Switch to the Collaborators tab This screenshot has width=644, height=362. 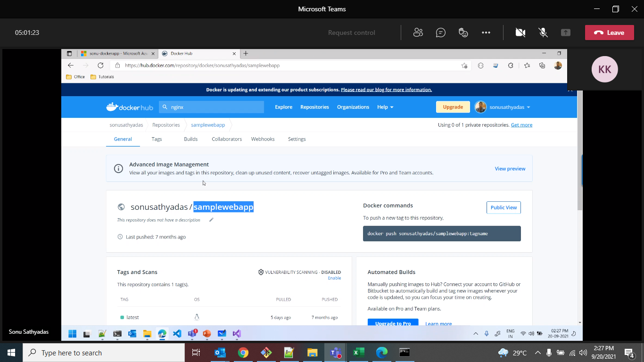(x=227, y=139)
